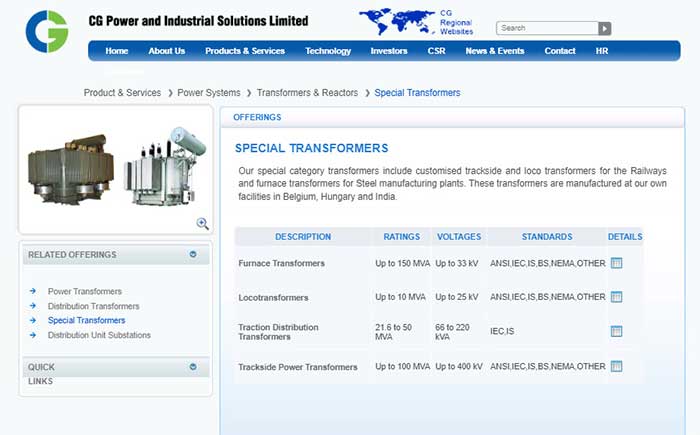The height and width of the screenshot is (435, 700).
Task: Click Standards column header
Action: click(x=547, y=237)
